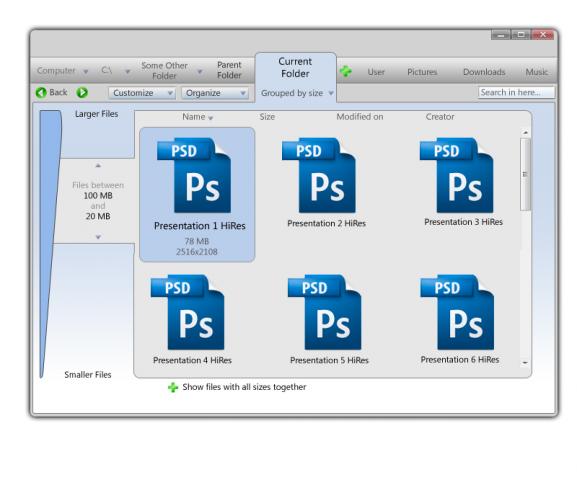Navigate to Some Other Folder
The height and width of the screenshot is (480, 577).
tap(164, 70)
